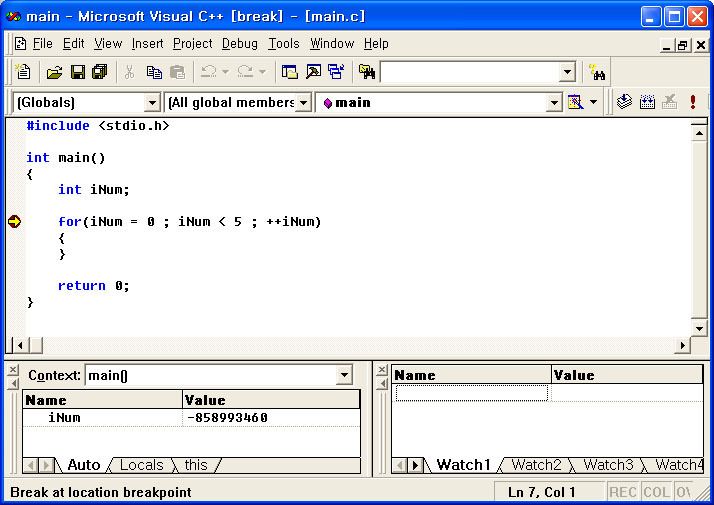Click the Open file folder icon

pyautogui.click(x=54, y=72)
